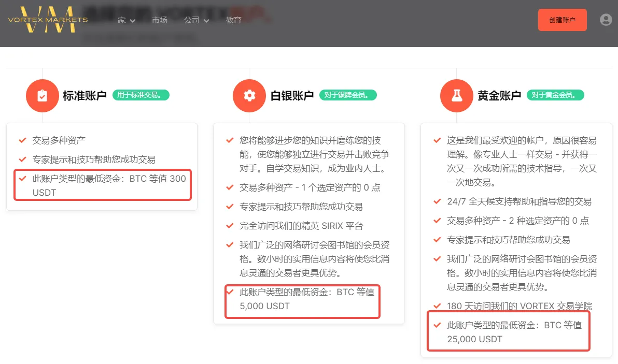The image size is (618, 364).
Task: Click the text 交易多种资产 in standard account
Action: tap(59, 140)
